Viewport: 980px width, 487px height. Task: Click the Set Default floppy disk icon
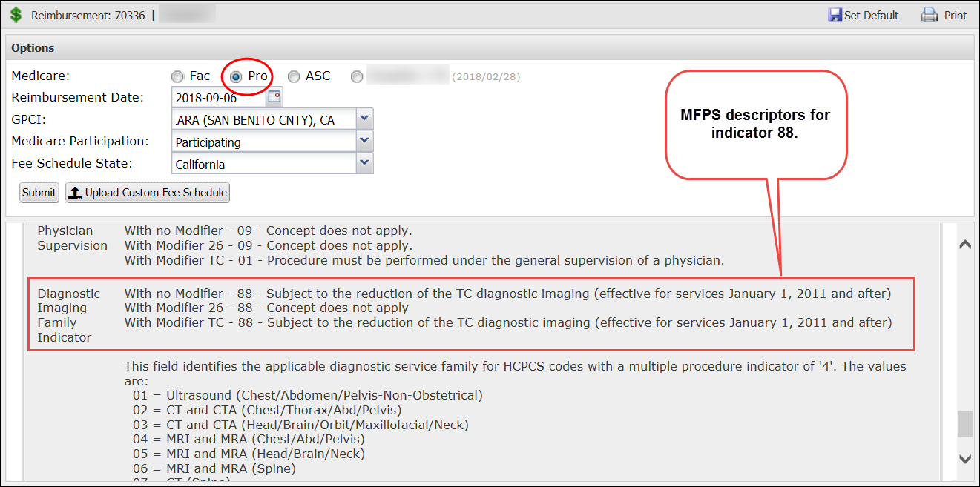point(835,15)
